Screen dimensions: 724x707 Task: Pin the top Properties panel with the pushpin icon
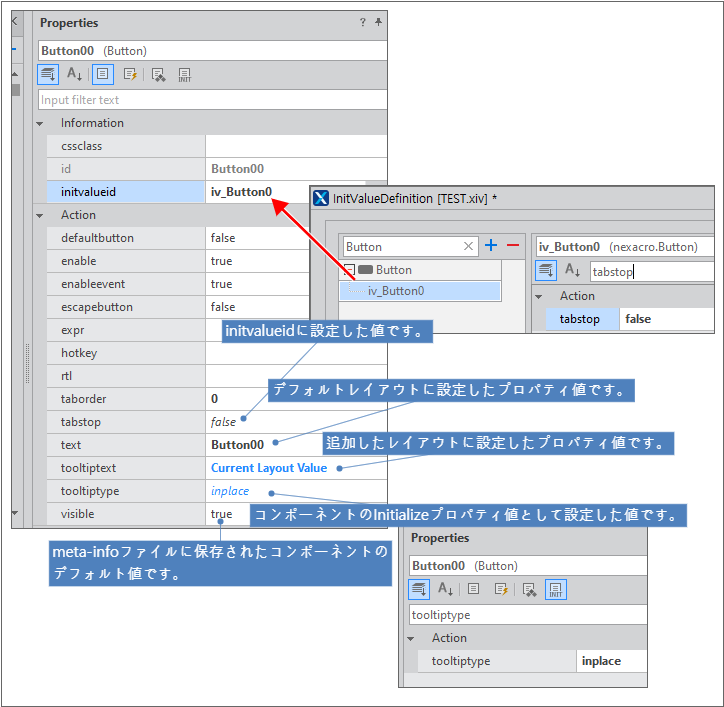coord(378,22)
